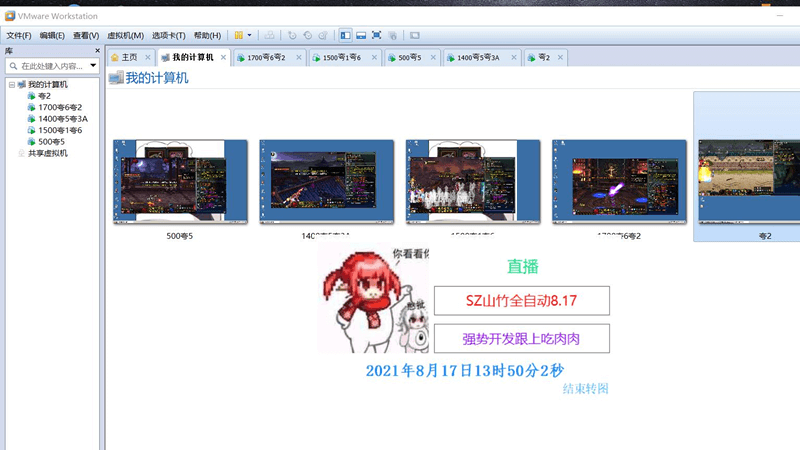Click the take snapshot toolbar icon
This screenshot has height=450, width=800.
pos(292,35)
